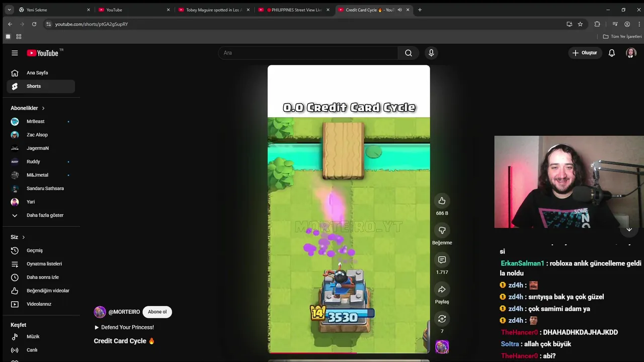Open Geçmiş watch history
This screenshot has width=644, height=362.
41,250
